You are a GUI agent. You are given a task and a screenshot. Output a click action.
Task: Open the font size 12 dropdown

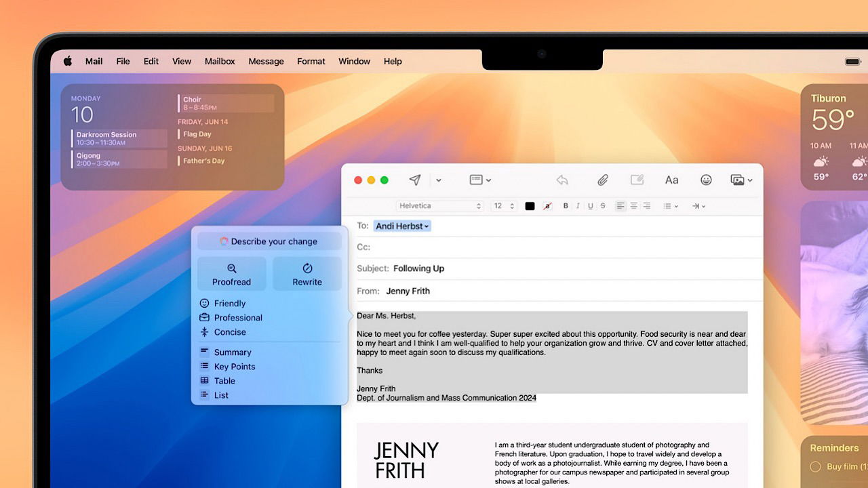point(504,206)
